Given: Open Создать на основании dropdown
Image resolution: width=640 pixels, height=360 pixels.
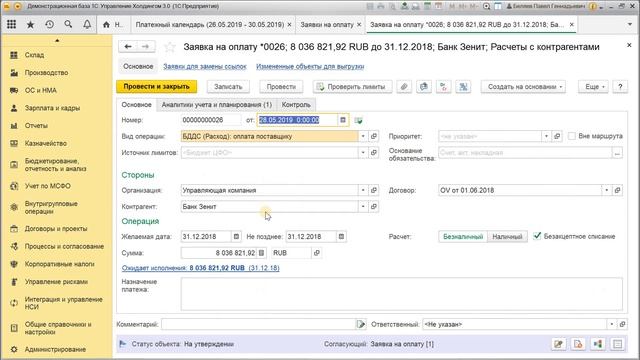Looking at the screenshot, I should click(523, 87).
